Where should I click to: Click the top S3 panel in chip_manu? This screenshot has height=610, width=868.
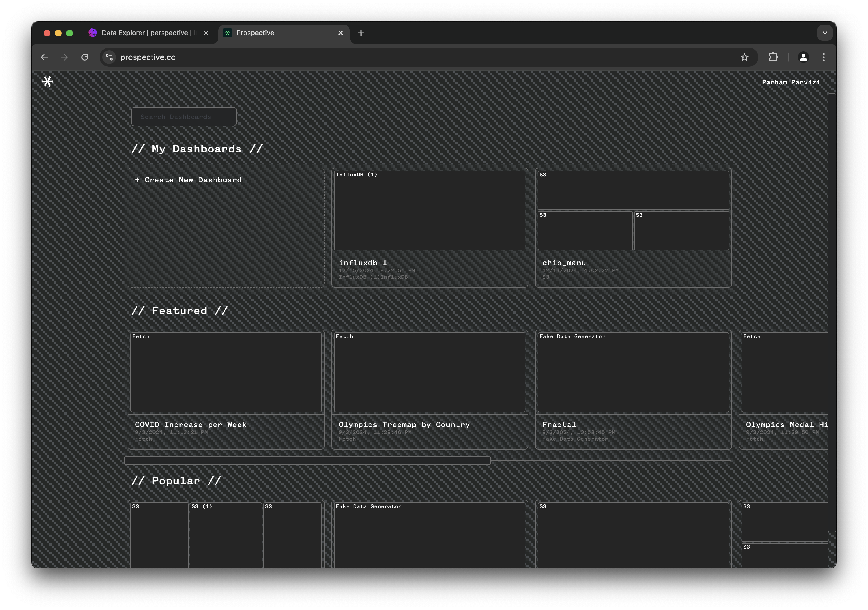tap(633, 190)
